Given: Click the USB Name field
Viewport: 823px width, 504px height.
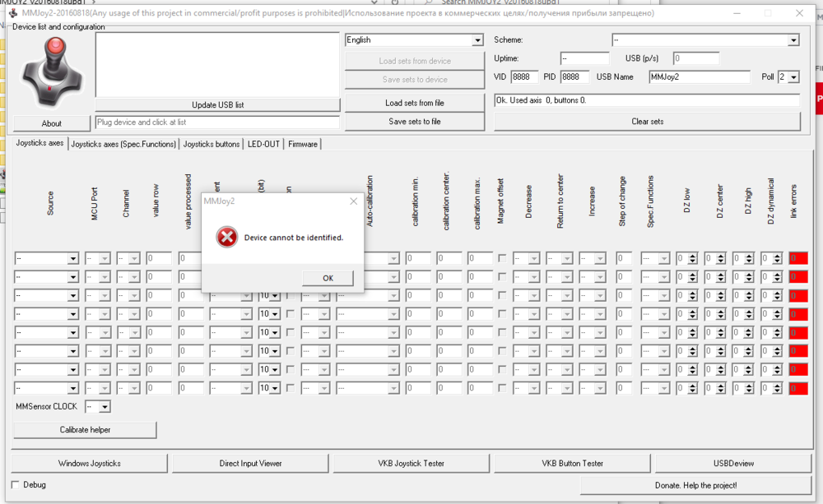Looking at the screenshot, I should [x=700, y=77].
